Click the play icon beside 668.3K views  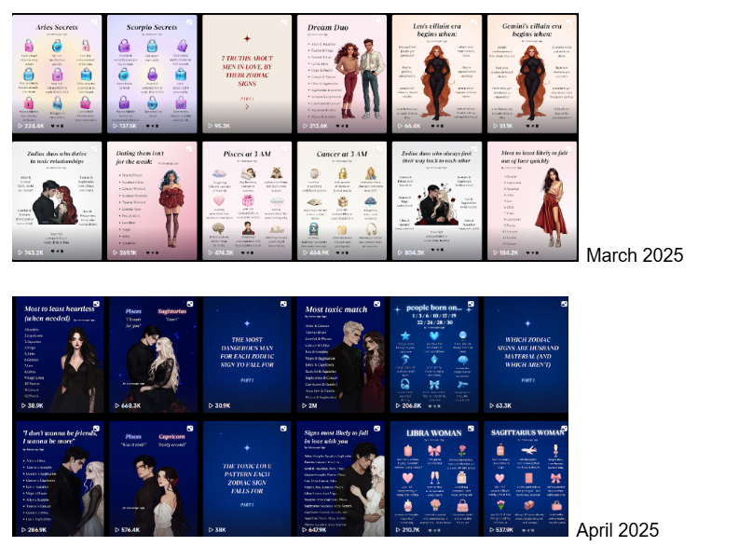tap(116, 405)
